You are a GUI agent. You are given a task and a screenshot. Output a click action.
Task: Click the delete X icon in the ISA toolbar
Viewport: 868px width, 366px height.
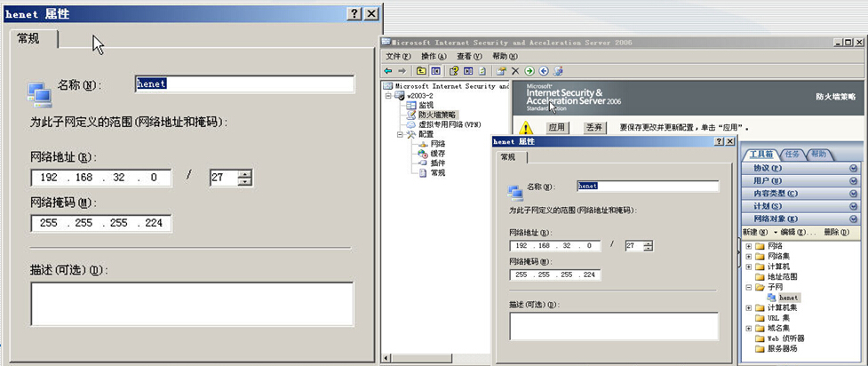tap(515, 70)
